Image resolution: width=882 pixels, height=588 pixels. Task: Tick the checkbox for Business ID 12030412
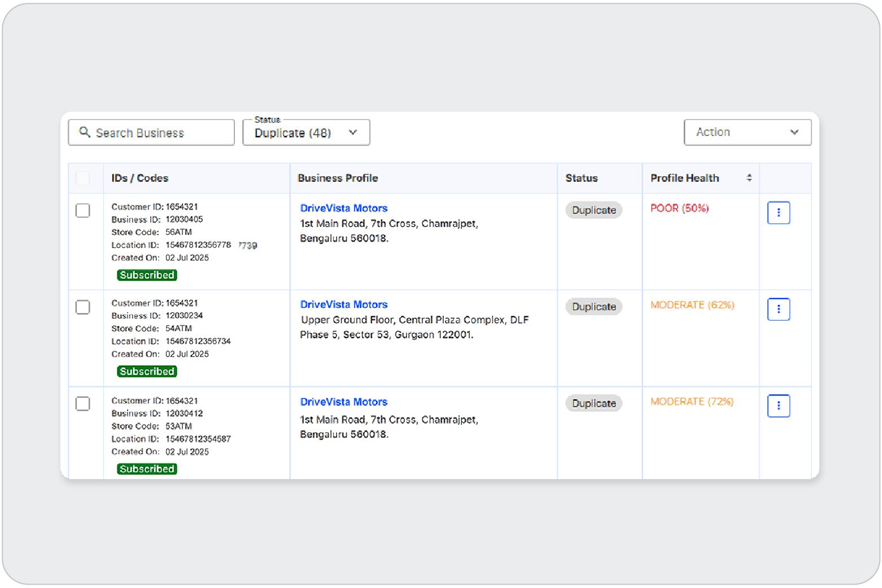point(83,403)
